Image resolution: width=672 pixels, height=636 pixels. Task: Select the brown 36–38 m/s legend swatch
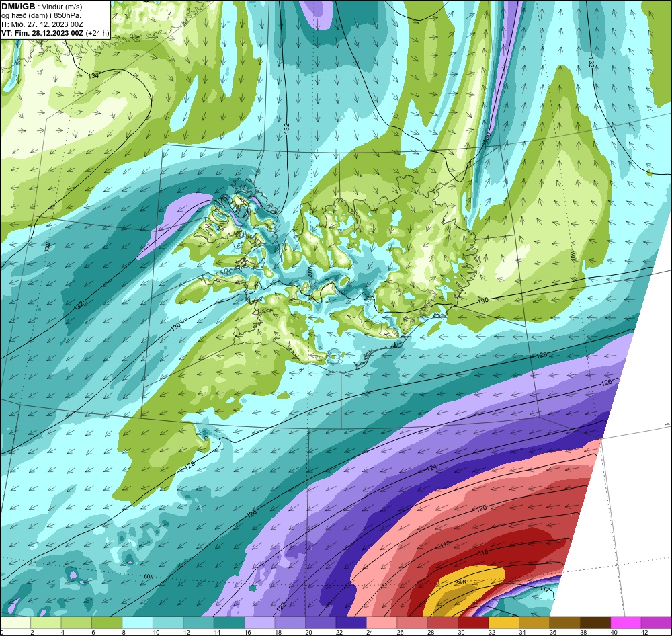click(x=565, y=623)
